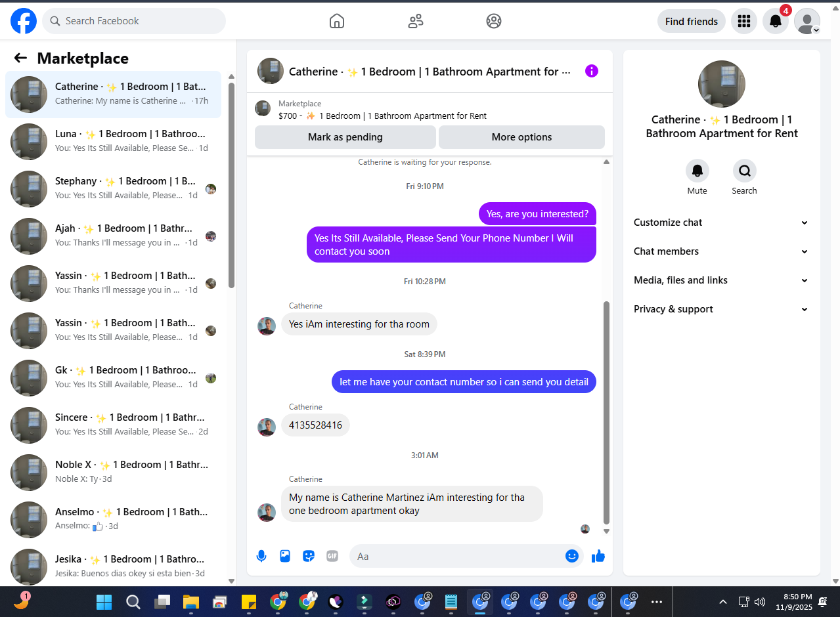Viewport: 840px width, 617px height.
Task: Open Task View in the taskbar
Action: click(162, 602)
